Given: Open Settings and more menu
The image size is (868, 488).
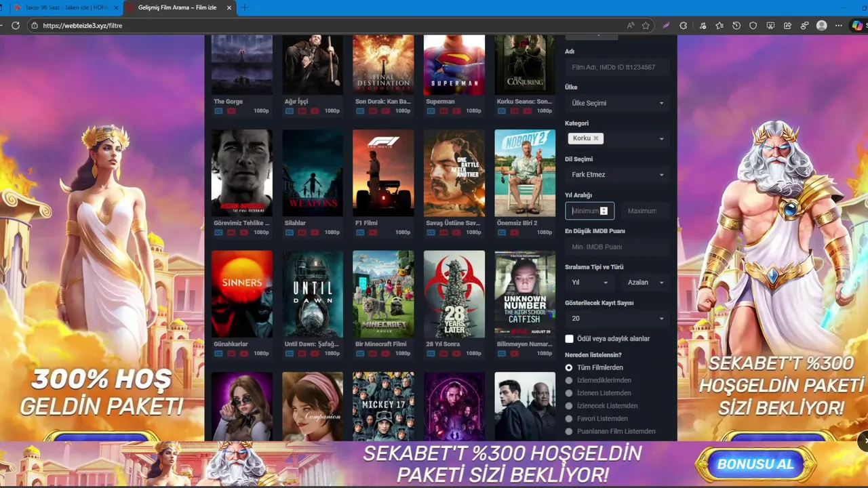Looking at the screenshot, I should [x=840, y=25].
